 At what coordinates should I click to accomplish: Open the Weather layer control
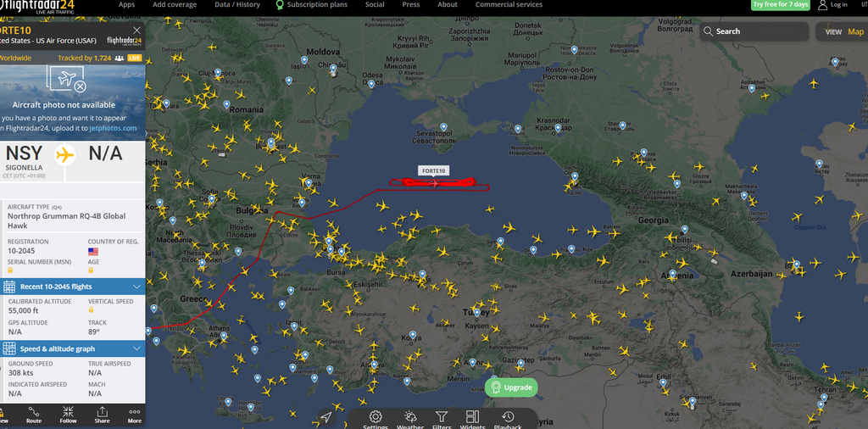coord(410,419)
